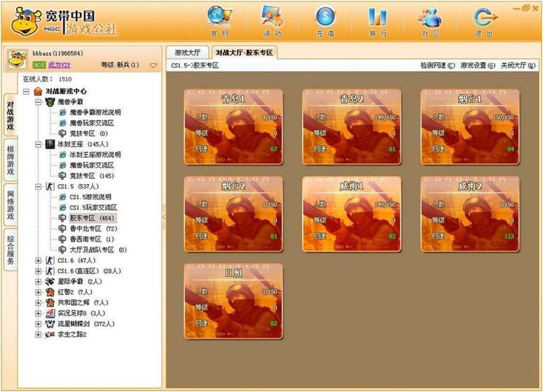Click the 冰封王座 game icon
This screenshot has height=392, width=543.
50,144
